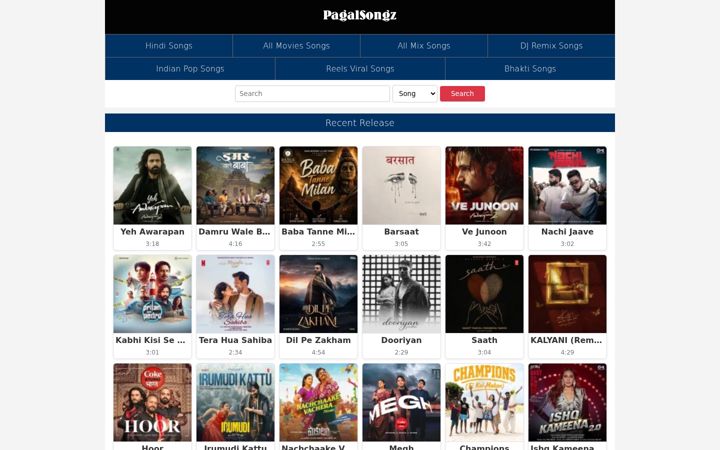Open KALYANI remix album cover

(x=567, y=294)
